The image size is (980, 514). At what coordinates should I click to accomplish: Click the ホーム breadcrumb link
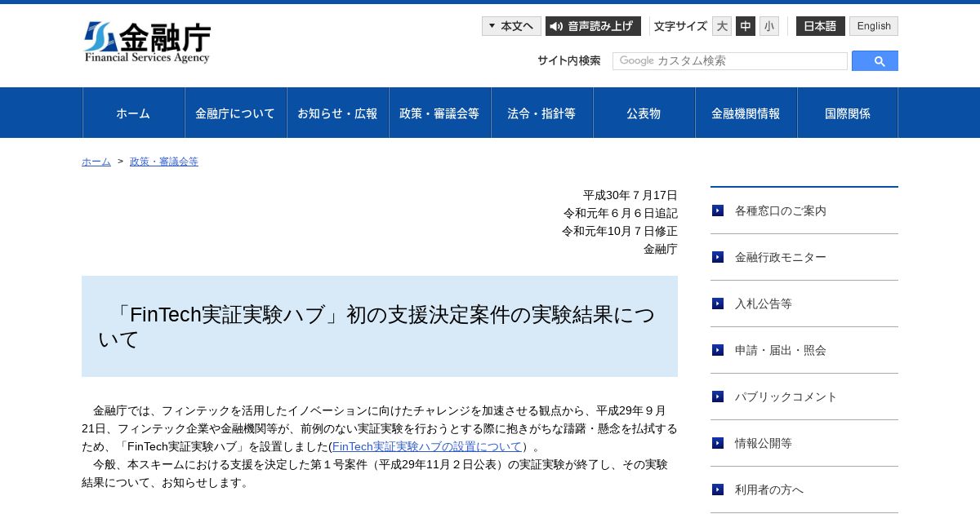coord(96,162)
